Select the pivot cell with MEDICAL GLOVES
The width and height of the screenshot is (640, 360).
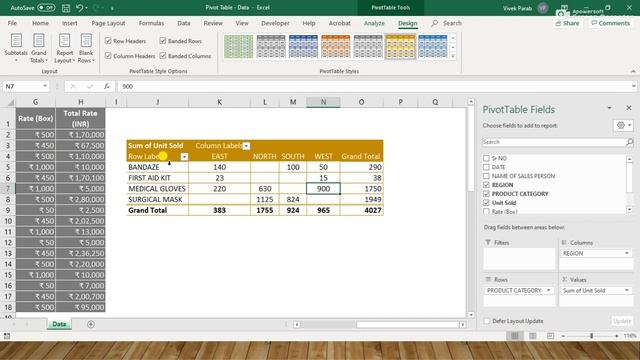(x=158, y=189)
